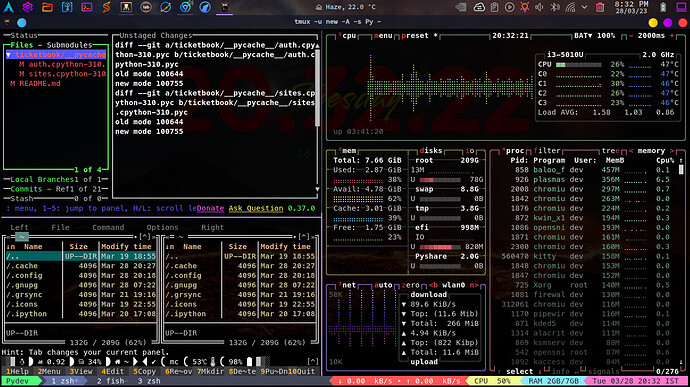Toggle net auto scaling in btop
The width and height of the screenshot is (690, 387).
[383, 285]
